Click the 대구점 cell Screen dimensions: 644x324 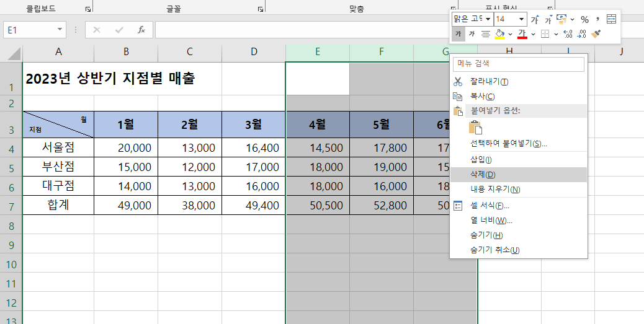click(x=58, y=186)
